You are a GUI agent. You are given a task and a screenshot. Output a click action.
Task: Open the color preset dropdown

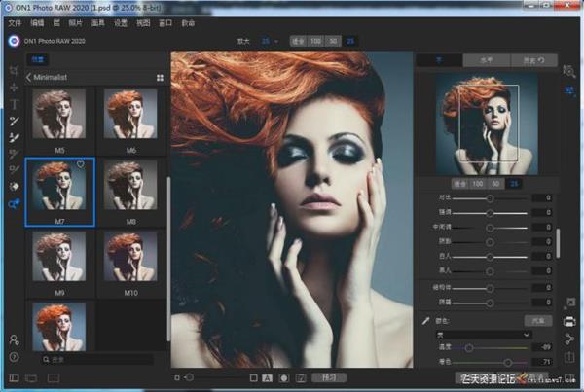point(483,334)
